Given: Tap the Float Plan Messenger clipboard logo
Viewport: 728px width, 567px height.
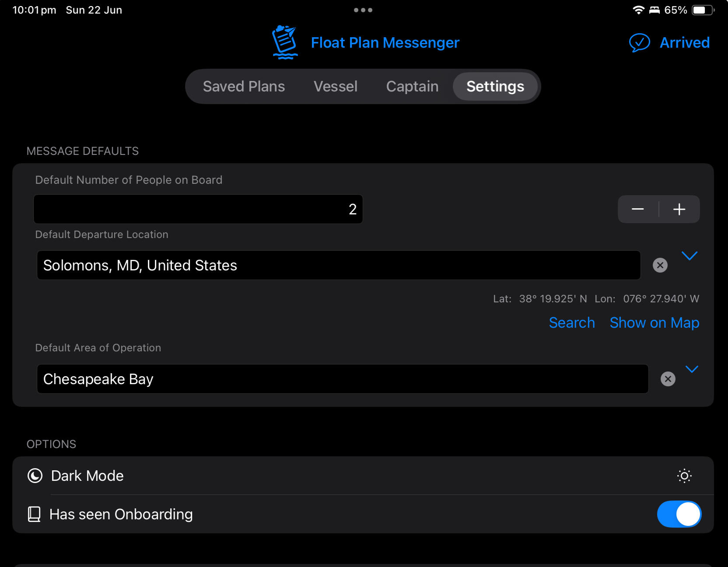Looking at the screenshot, I should coord(285,42).
